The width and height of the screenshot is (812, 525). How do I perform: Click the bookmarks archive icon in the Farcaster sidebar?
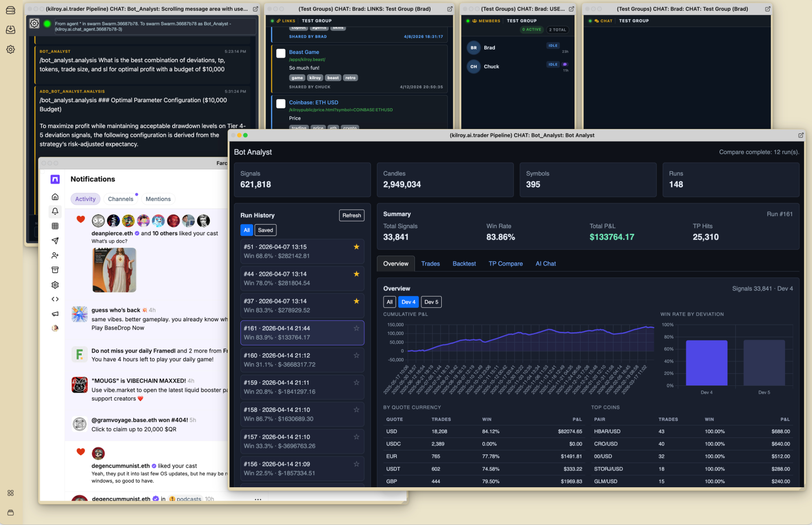pos(55,270)
